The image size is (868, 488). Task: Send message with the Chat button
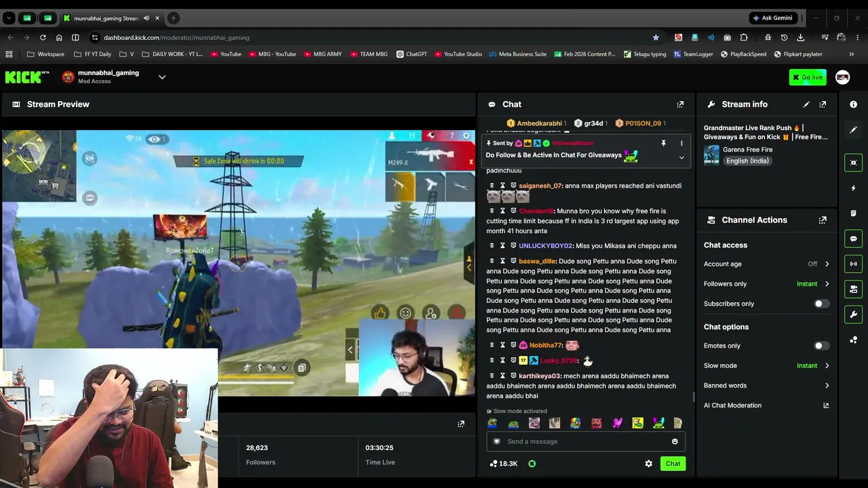673,464
